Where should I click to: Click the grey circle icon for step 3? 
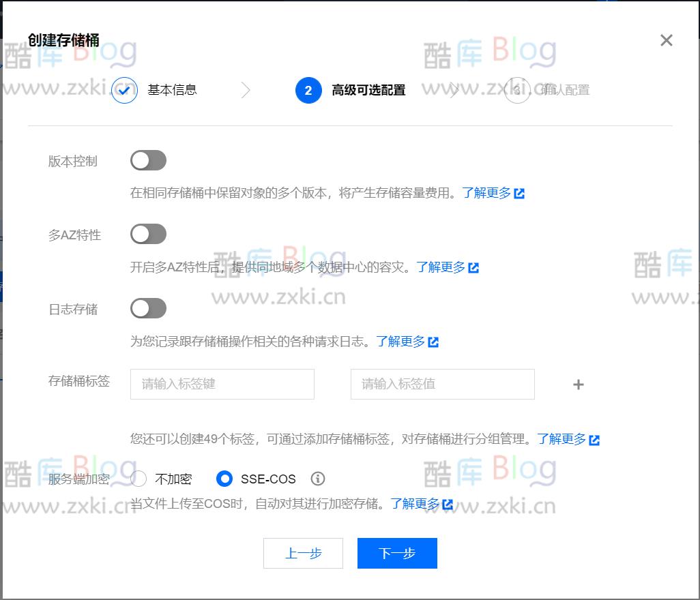517,90
